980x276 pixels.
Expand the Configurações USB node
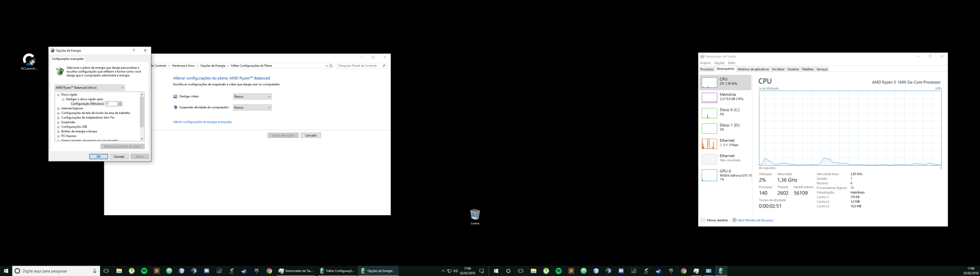point(58,127)
